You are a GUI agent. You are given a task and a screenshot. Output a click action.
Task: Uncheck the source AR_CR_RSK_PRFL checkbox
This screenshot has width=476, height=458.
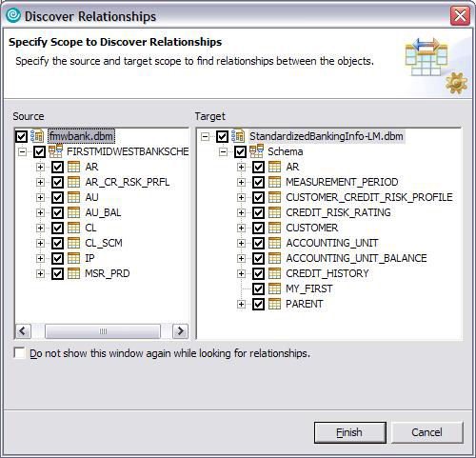(x=57, y=182)
